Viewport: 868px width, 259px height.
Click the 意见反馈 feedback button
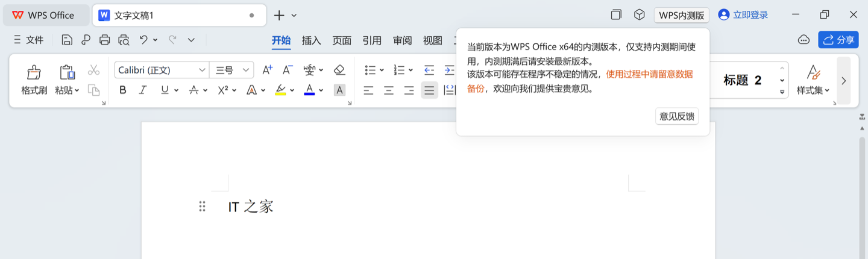[x=677, y=116]
